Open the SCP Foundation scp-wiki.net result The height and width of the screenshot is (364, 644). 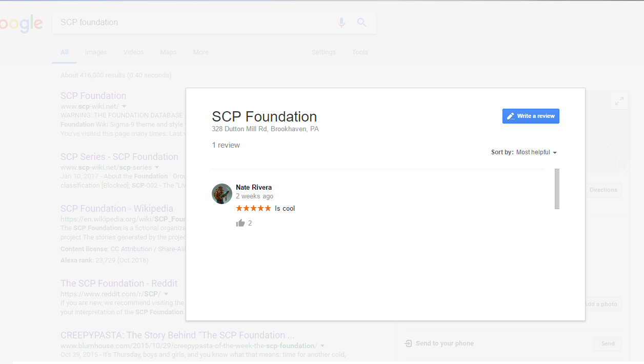tap(93, 96)
